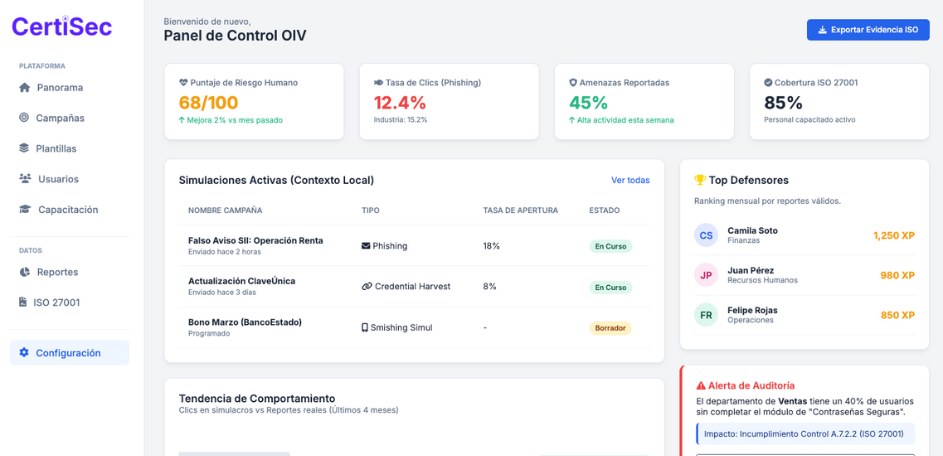Open Capacitación graduation cap icon
This screenshot has height=456, width=943.
click(x=25, y=210)
